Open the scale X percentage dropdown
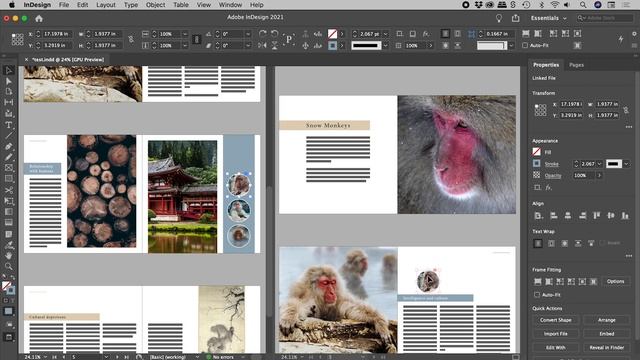 pos(185,34)
